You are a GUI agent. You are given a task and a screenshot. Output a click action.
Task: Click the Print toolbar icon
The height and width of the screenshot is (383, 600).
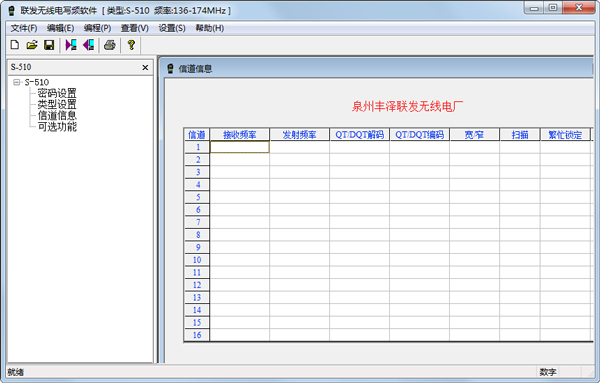tap(110, 45)
